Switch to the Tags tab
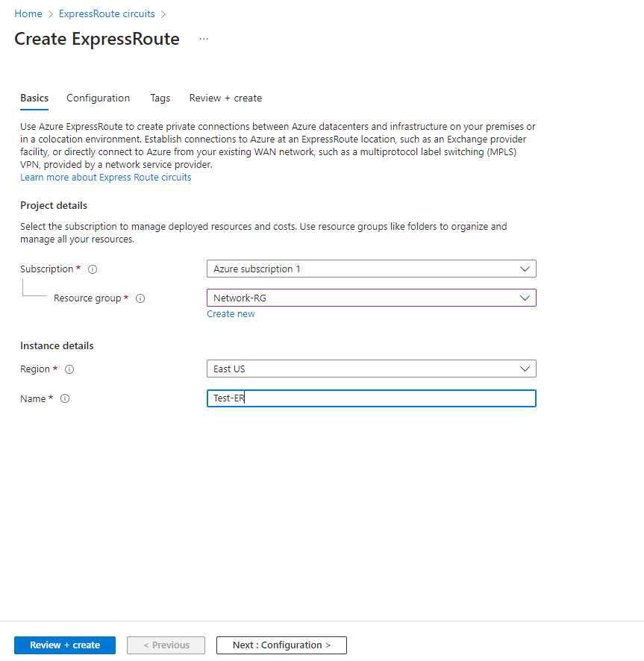The height and width of the screenshot is (661, 644). 160,98
